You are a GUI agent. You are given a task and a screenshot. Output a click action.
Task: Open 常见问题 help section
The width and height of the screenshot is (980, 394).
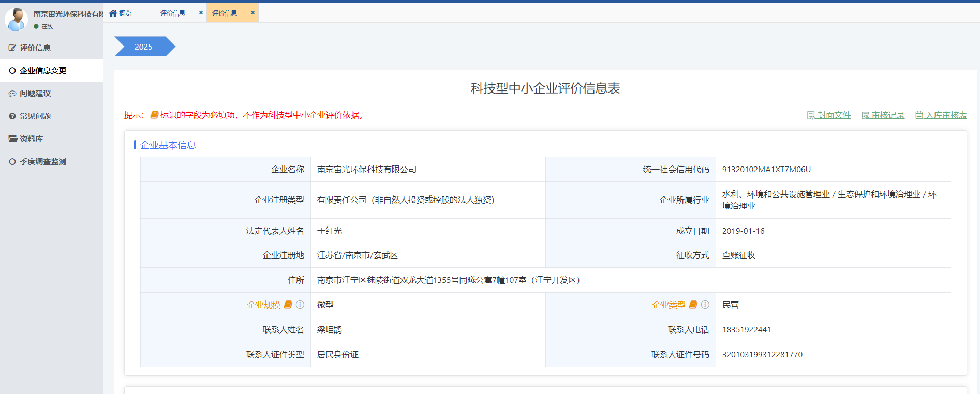tap(35, 116)
